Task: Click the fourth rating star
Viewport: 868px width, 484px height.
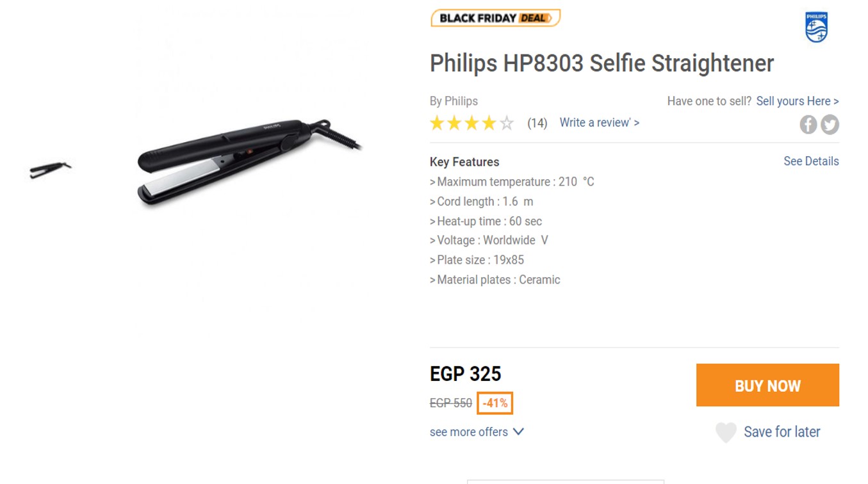Action: click(x=489, y=123)
